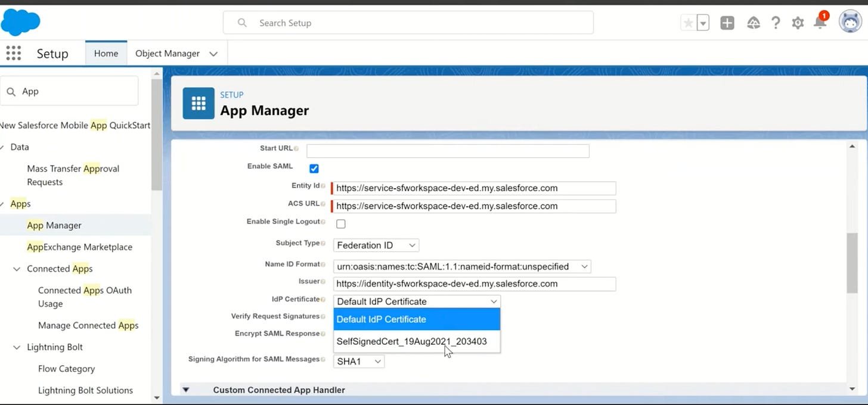This screenshot has width=868, height=405.
Task: Open Mass Transfer Approval Requests
Action: 73,175
